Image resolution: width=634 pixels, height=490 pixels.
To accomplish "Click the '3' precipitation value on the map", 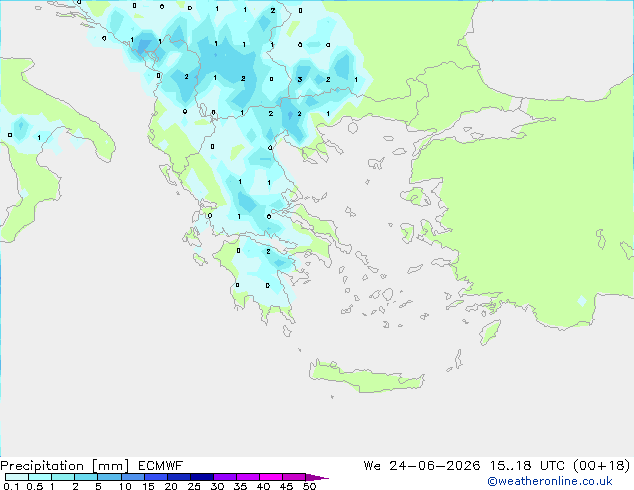I will 300,79.
